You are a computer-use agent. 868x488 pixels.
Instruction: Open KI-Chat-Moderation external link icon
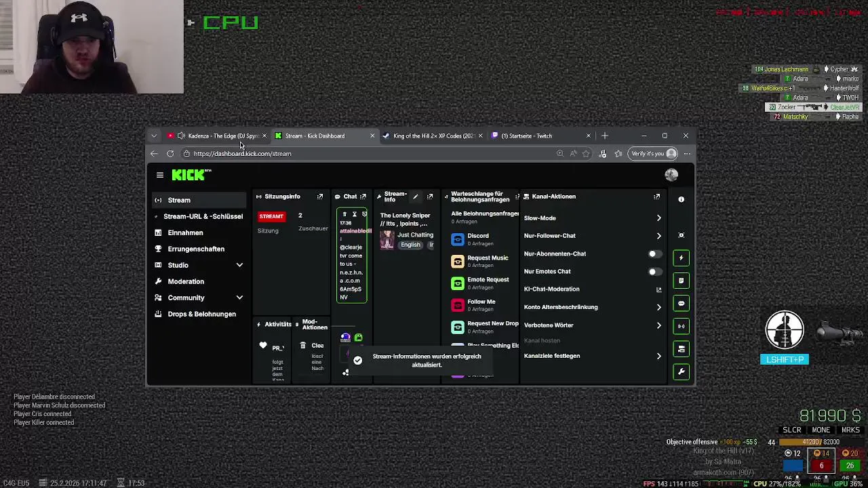coord(658,289)
